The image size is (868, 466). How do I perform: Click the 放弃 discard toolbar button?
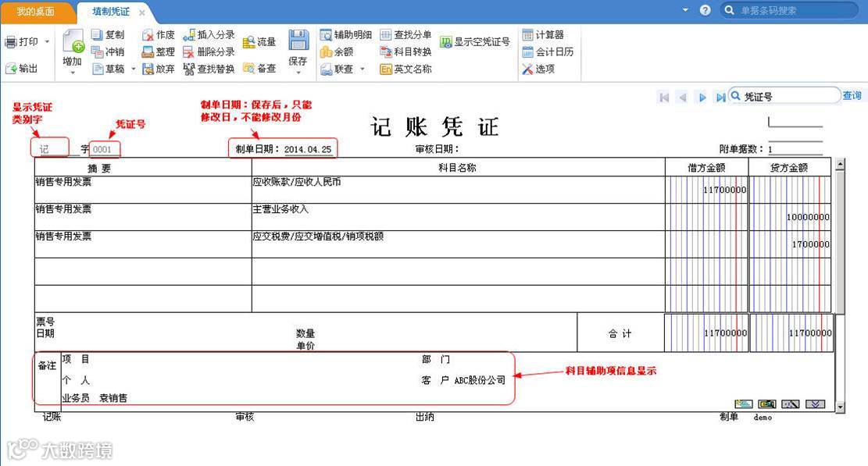(x=159, y=69)
